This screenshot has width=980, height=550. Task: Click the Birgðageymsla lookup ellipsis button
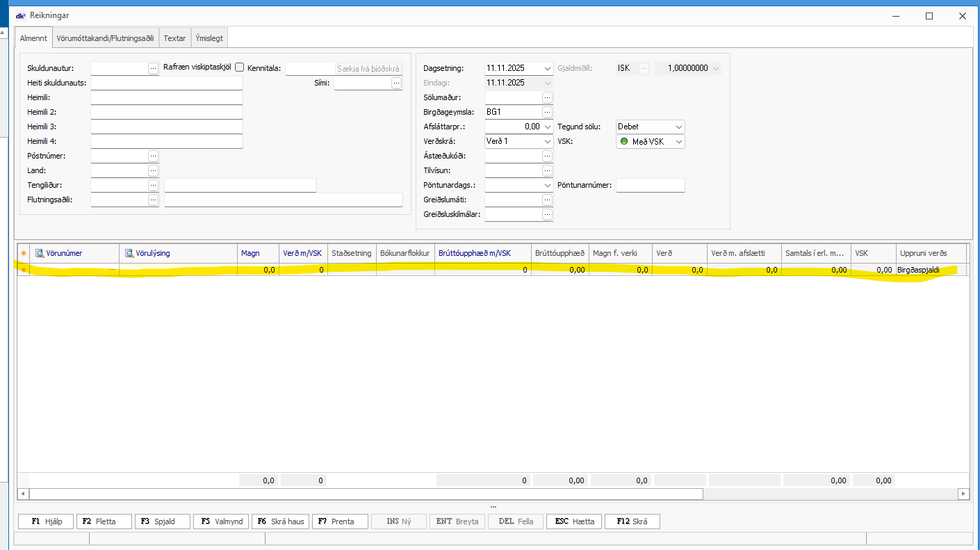(548, 112)
